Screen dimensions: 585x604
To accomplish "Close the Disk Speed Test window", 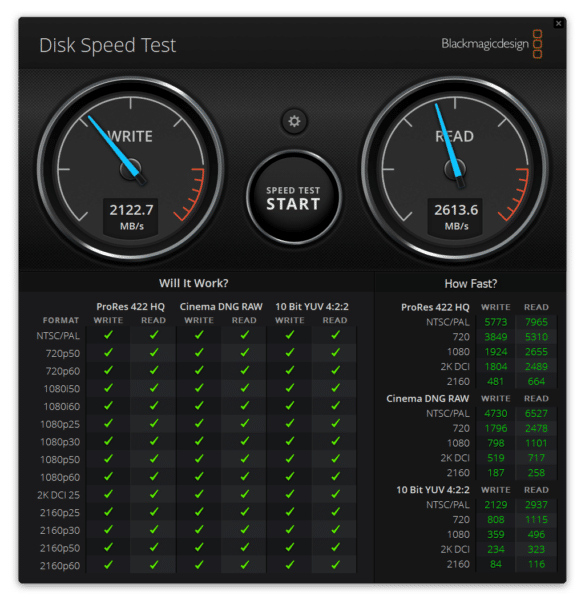I will (558, 23).
